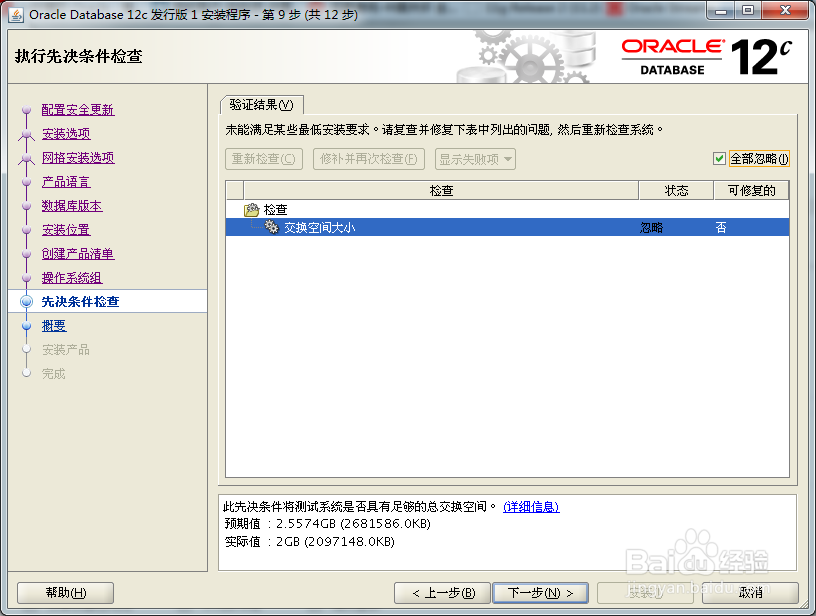Image resolution: width=816 pixels, height=616 pixels.
Task: Click the step dot icon beside 产品语言
Action: coord(26,183)
